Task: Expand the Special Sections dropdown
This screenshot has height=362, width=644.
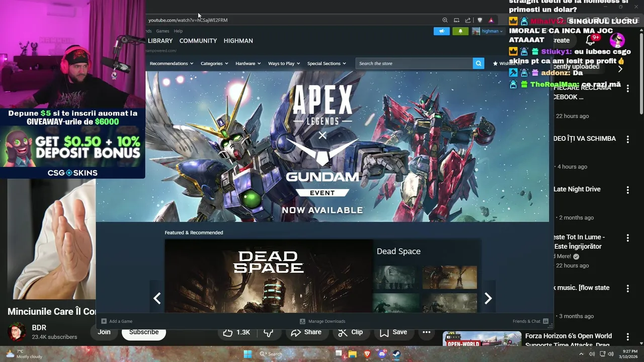Action: 327,63
